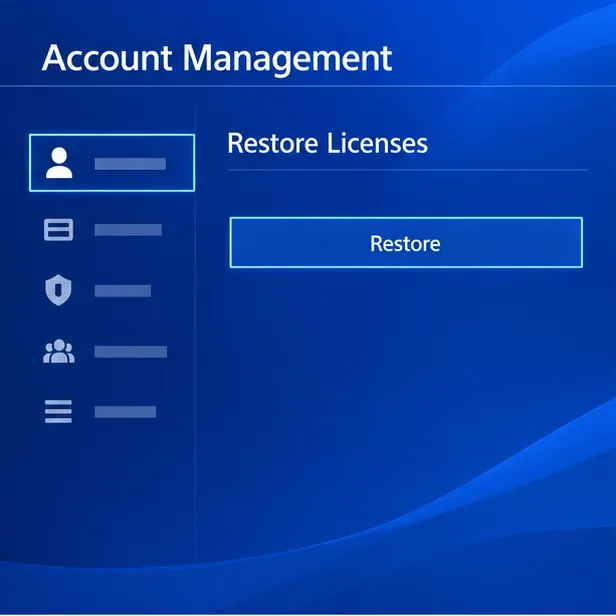
Task: Select the user profile sidebar icon
Action: point(59,163)
